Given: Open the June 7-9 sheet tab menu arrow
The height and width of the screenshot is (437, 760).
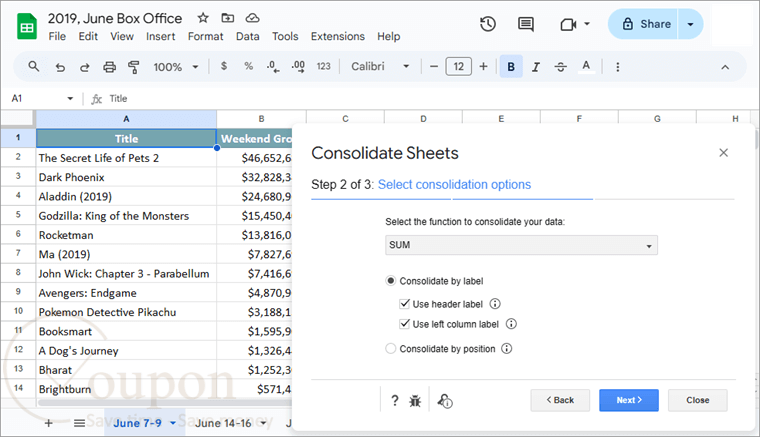Looking at the screenshot, I should 173,423.
